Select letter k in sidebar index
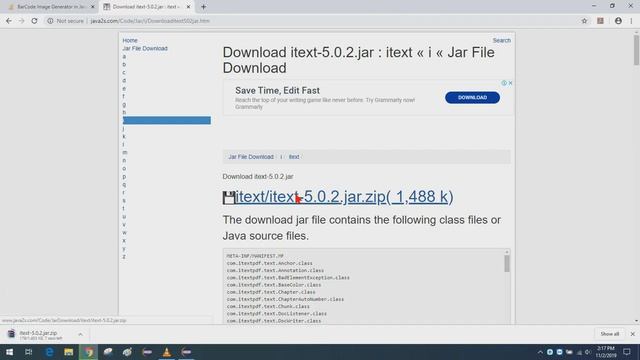 pyautogui.click(x=124, y=136)
